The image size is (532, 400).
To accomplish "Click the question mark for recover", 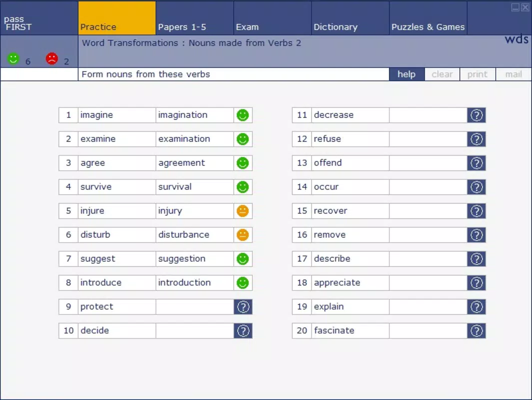I will tap(477, 211).
